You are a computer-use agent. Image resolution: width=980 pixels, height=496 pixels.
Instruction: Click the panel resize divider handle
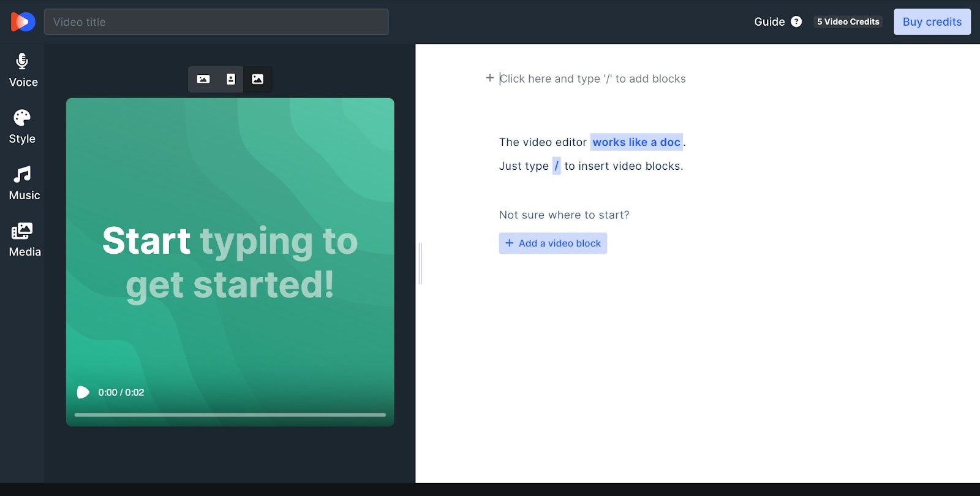[x=420, y=264]
